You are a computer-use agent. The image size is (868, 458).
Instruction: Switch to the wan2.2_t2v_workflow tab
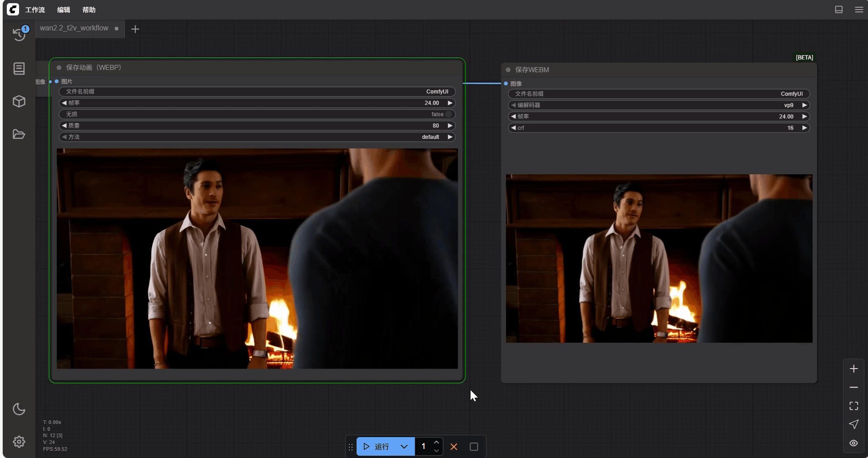(74, 28)
